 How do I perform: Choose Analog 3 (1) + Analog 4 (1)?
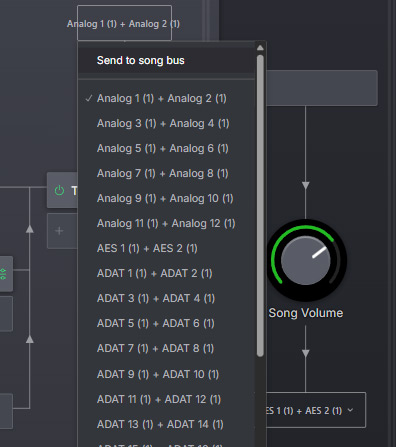pos(166,123)
